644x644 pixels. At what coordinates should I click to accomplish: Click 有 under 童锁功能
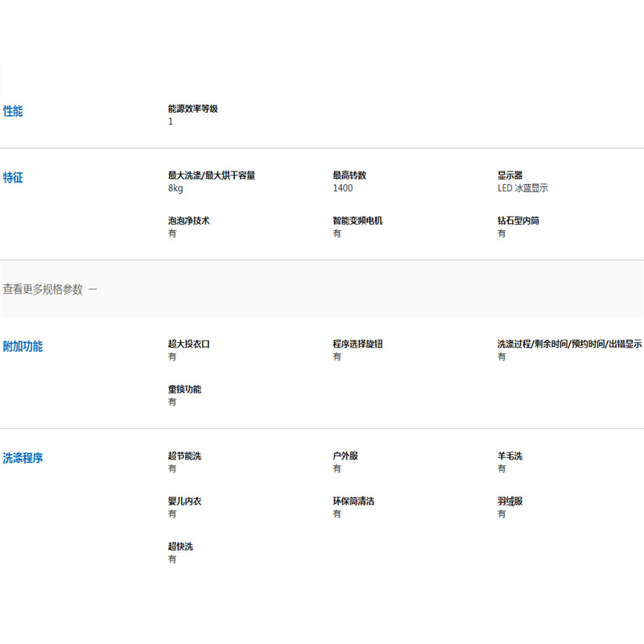172,402
